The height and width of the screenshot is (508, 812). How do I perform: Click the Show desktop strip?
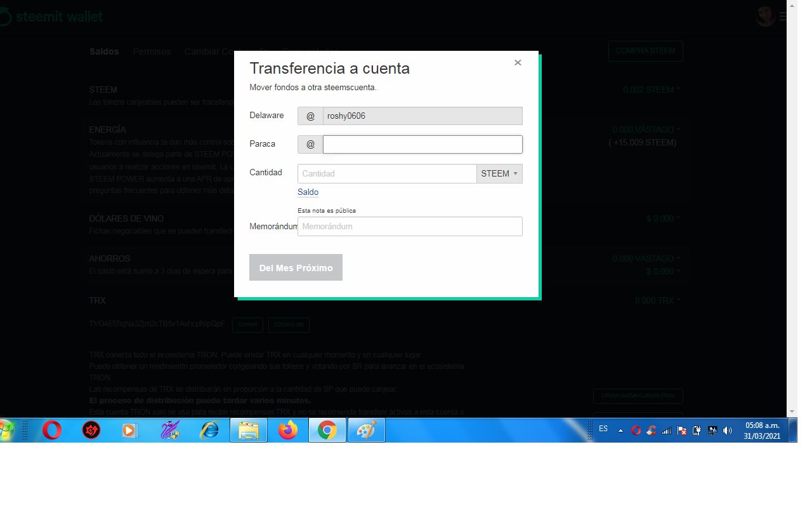[793, 430]
